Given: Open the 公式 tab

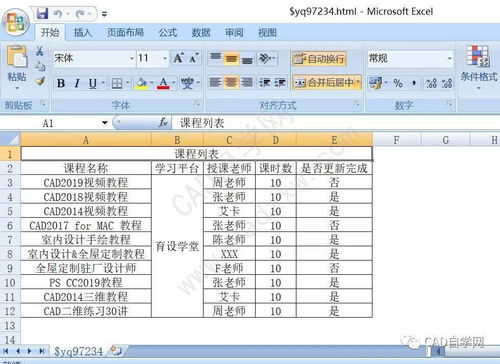Looking at the screenshot, I should tap(168, 33).
